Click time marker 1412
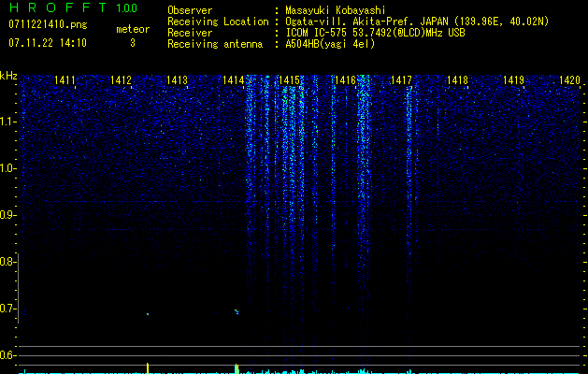This screenshot has width=588, height=374. point(122,80)
